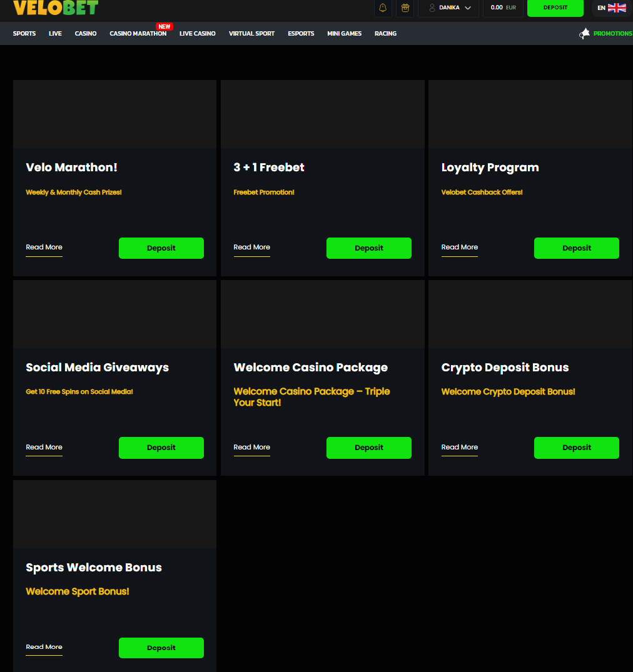Viewport: 633px width, 672px height.
Task: Open Mini Games from the navigation bar
Action: tap(344, 34)
